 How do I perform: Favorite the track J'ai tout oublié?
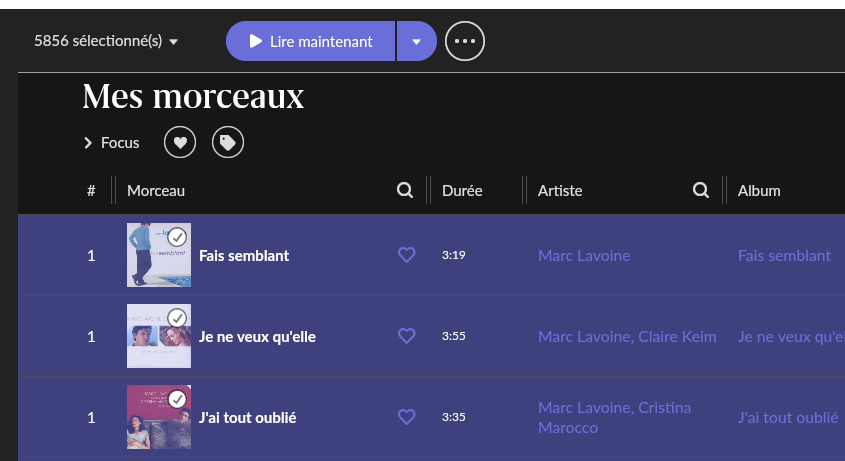point(406,417)
